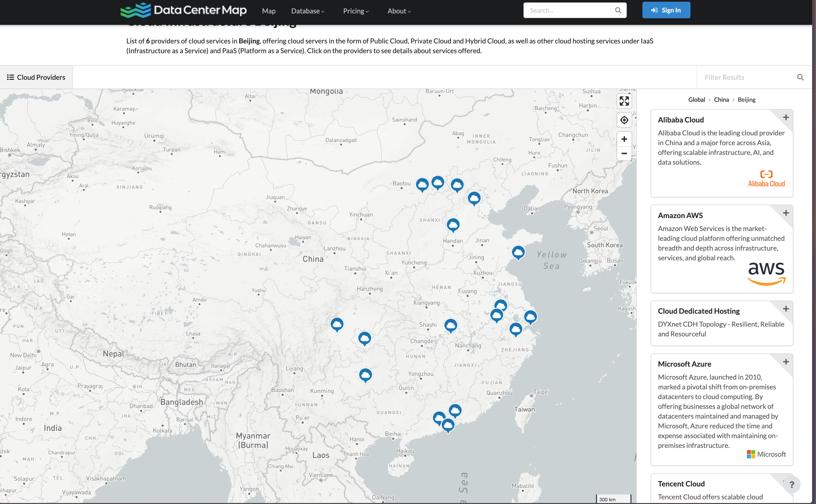Select the Cloud Providers tab
Image resolution: width=816 pixels, height=504 pixels.
click(36, 77)
